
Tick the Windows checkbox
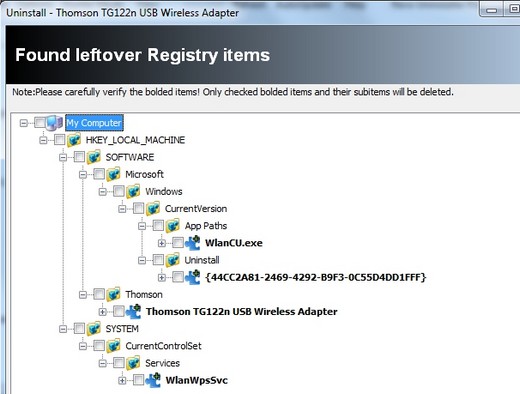point(119,191)
